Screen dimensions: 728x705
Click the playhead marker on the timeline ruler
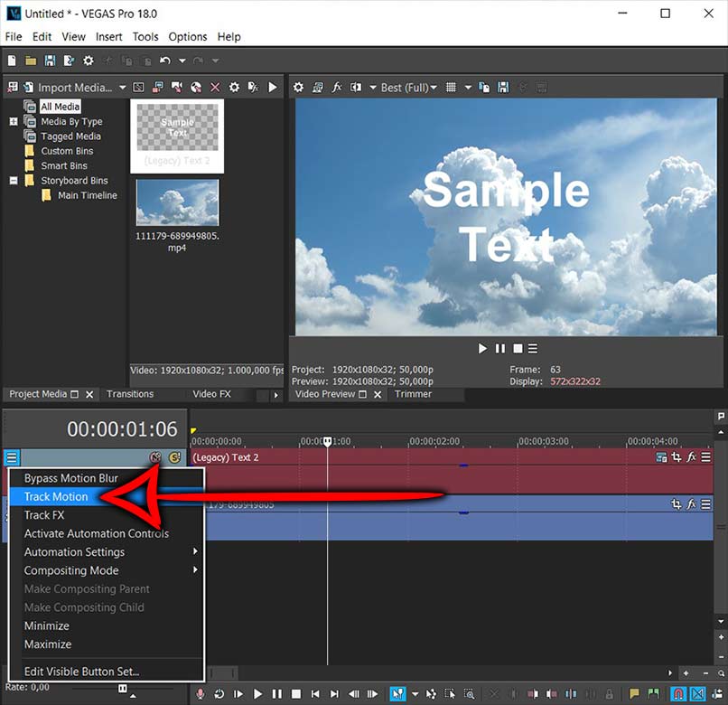coord(327,440)
